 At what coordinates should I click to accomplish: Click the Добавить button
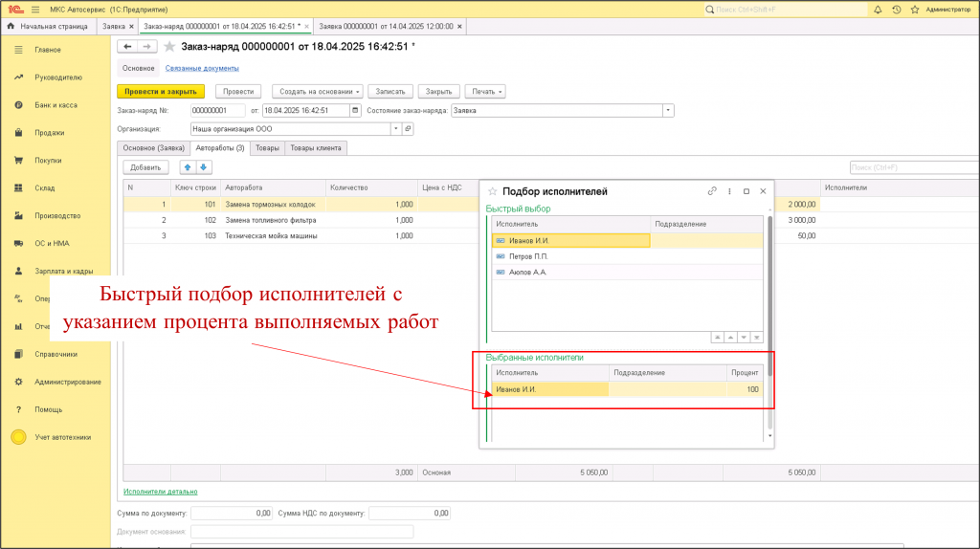tap(145, 167)
